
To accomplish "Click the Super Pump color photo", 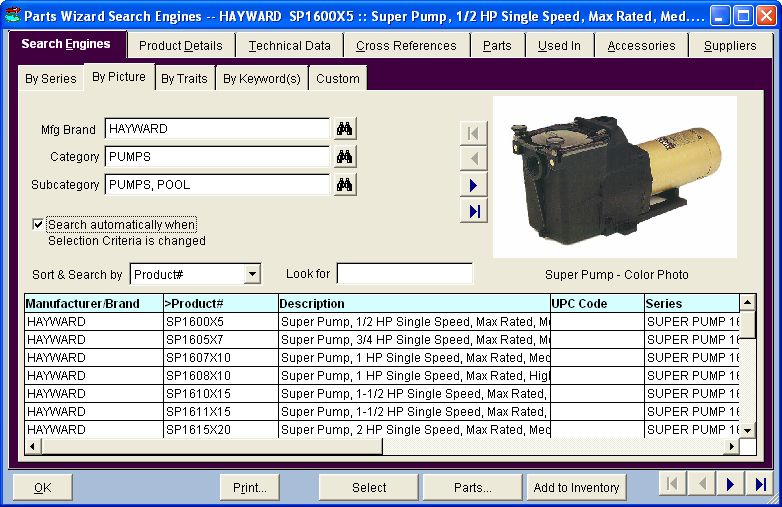I will [x=615, y=177].
